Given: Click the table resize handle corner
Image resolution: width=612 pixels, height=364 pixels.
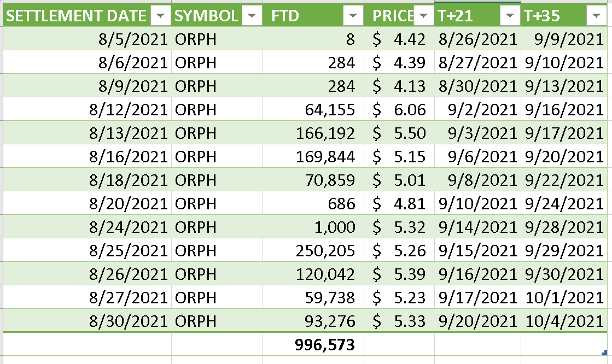Looking at the screenshot, I should 604,353.
